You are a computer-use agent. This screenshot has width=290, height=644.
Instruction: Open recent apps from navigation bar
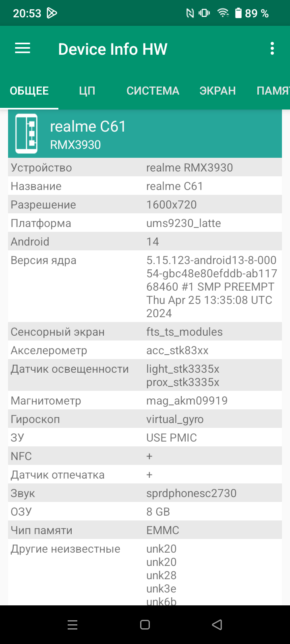72,625
